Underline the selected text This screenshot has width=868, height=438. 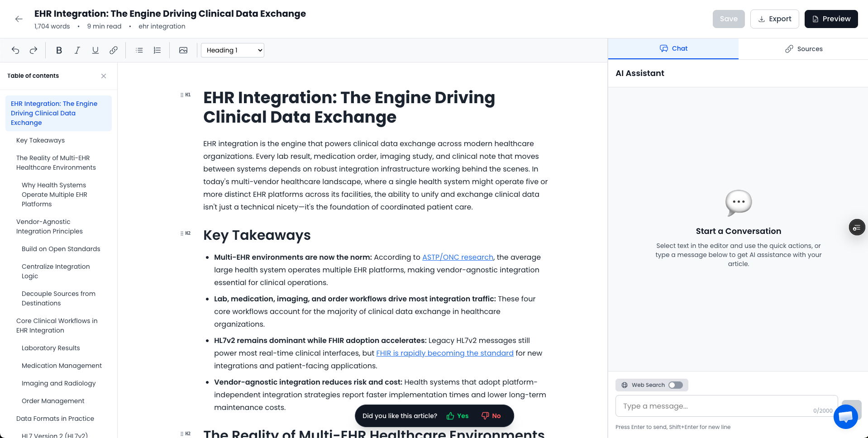coord(95,50)
